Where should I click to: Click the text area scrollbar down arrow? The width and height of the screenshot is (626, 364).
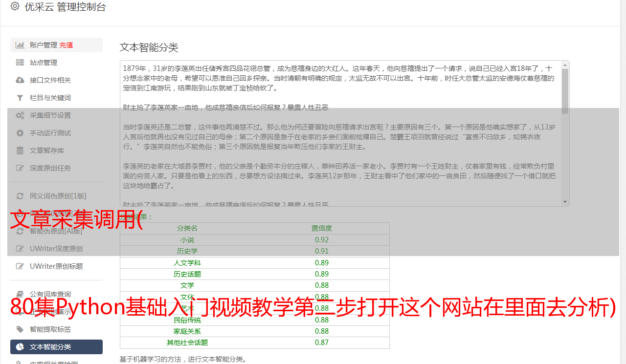coord(565,202)
